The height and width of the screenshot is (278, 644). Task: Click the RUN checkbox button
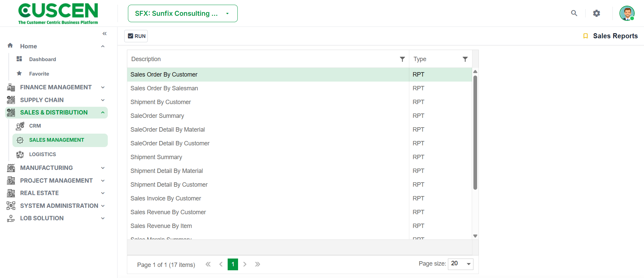(136, 36)
